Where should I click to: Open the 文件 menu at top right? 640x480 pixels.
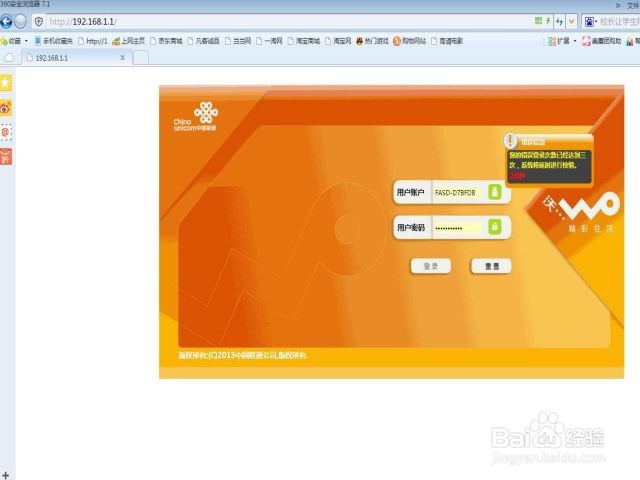point(634,5)
